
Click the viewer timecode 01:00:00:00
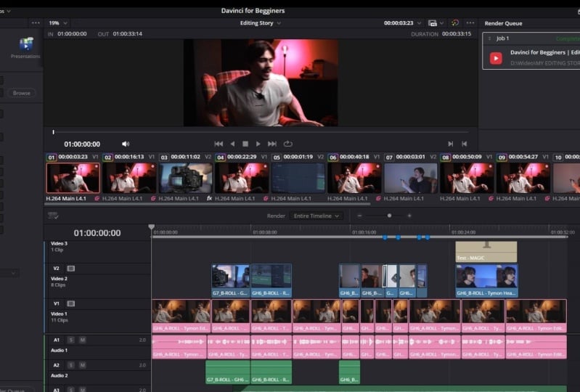[x=82, y=144]
